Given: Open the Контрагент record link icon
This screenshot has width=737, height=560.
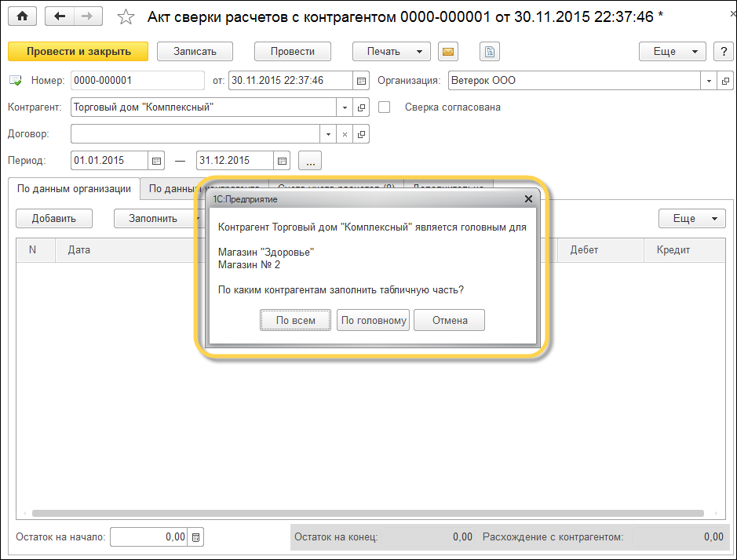Looking at the screenshot, I should (x=361, y=107).
